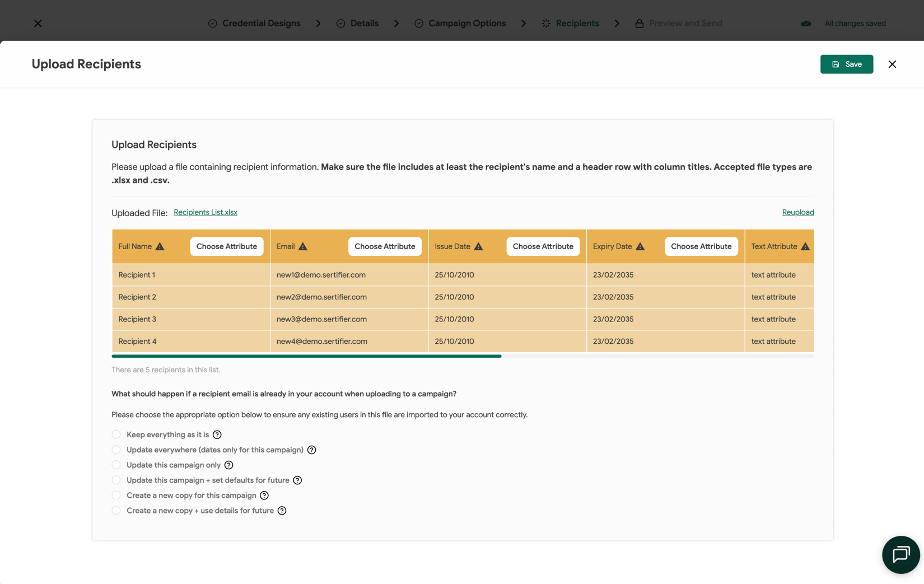
Task: Click the Reupload link
Action: (797, 212)
